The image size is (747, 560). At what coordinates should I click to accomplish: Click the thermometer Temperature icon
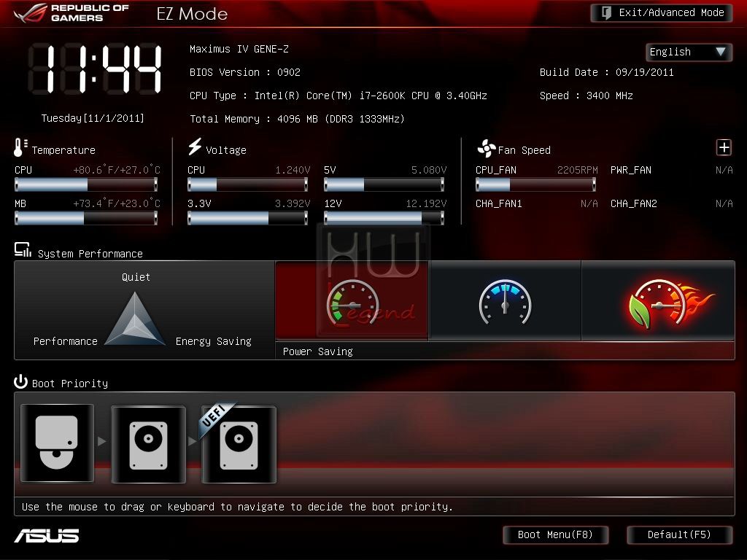(20, 147)
